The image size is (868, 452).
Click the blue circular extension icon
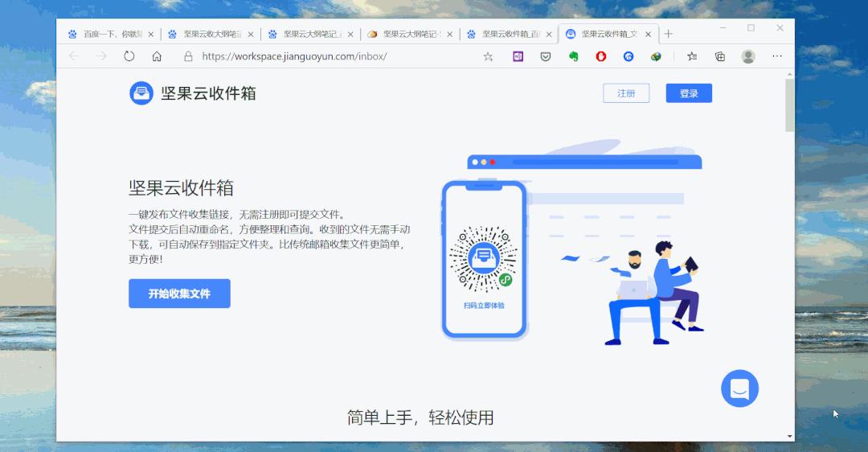tap(628, 56)
